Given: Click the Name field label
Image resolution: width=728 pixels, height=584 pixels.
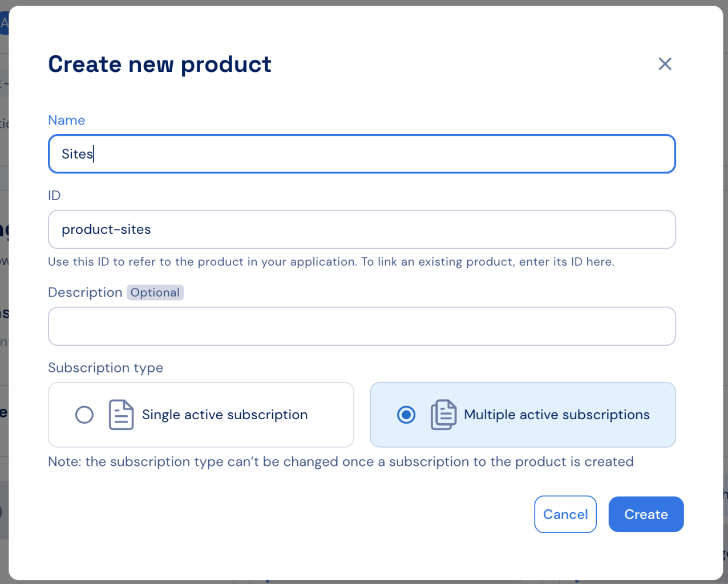Looking at the screenshot, I should point(67,120).
